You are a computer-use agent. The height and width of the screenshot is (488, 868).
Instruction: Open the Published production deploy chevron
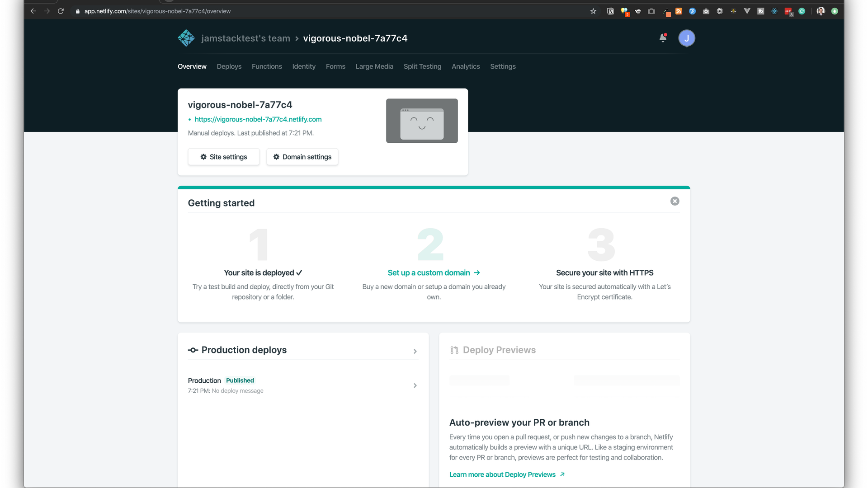click(415, 385)
